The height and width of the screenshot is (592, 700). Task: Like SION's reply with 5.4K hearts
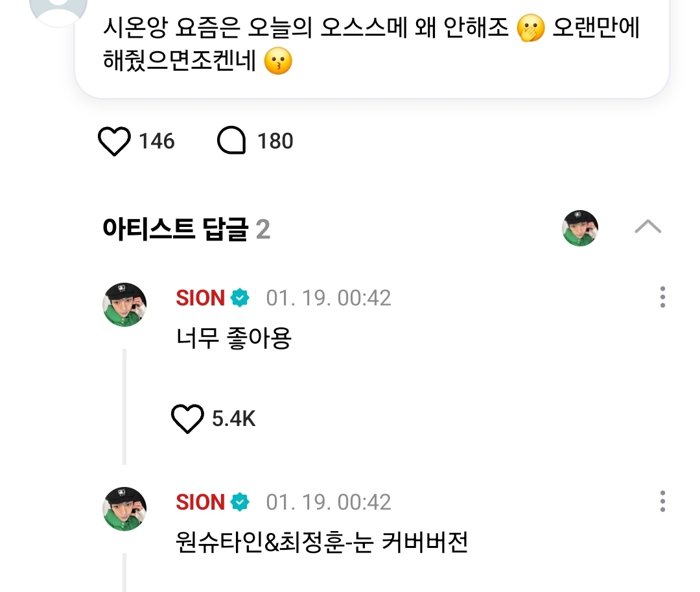pos(187,419)
